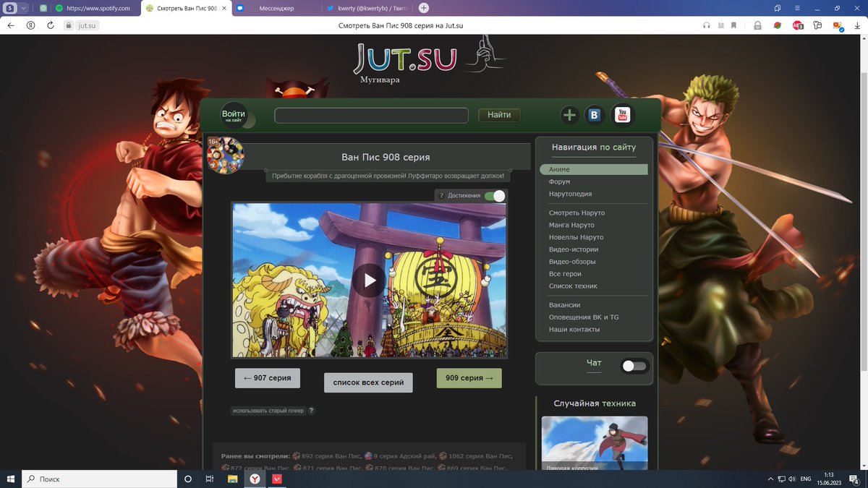Open Все герои link
The image size is (868, 488).
click(565, 274)
